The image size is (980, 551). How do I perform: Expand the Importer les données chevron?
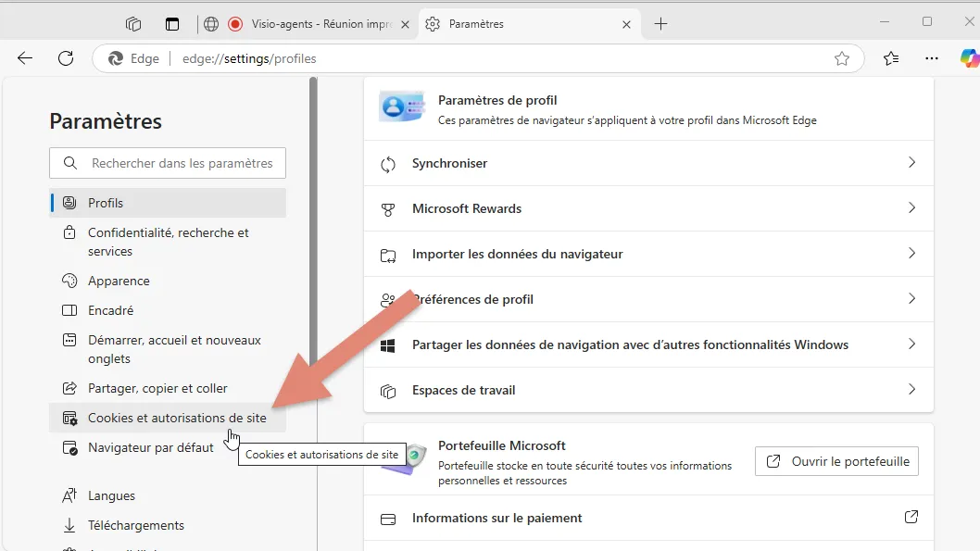pyautogui.click(x=911, y=254)
